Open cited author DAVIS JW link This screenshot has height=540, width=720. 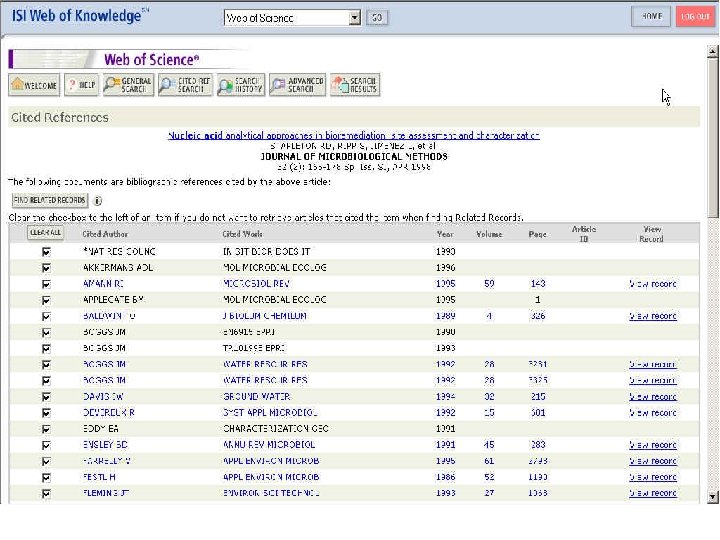point(103,397)
